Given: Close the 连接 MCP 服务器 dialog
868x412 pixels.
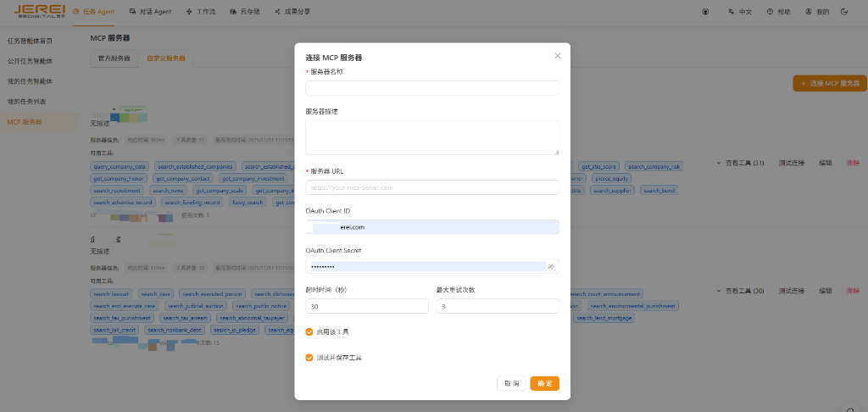Looking at the screenshot, I should 557,56.
